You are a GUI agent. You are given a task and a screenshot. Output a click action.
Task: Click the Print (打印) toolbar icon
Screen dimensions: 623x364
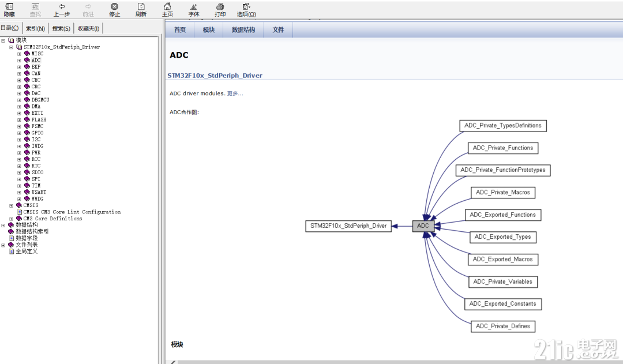220,7
